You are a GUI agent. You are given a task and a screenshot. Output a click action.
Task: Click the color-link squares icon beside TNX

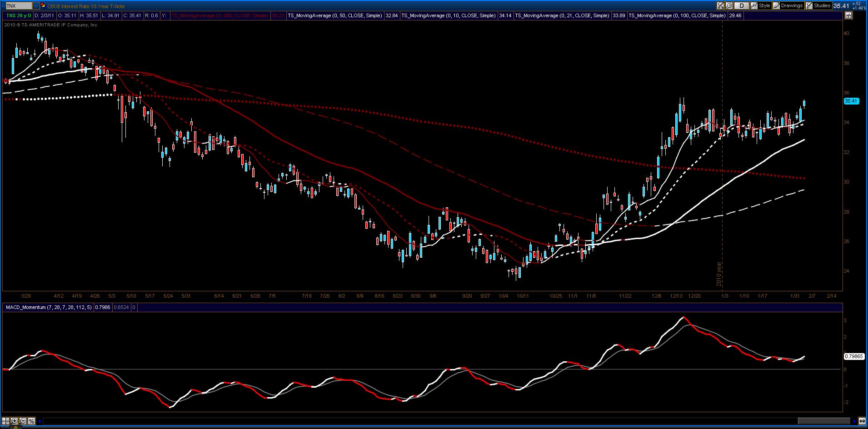click(43, 6)
